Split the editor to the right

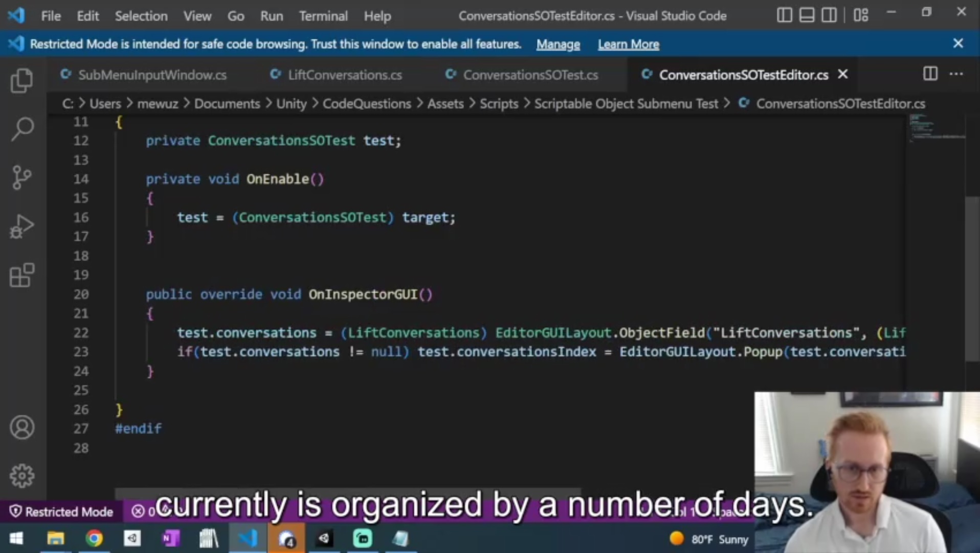tap(930, 74)
